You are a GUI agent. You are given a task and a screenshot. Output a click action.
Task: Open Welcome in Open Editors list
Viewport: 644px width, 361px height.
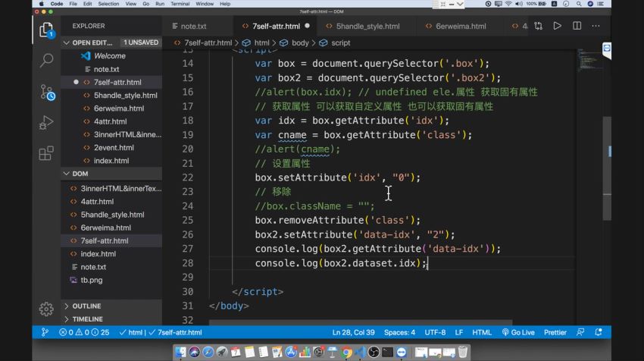[111, 56]
